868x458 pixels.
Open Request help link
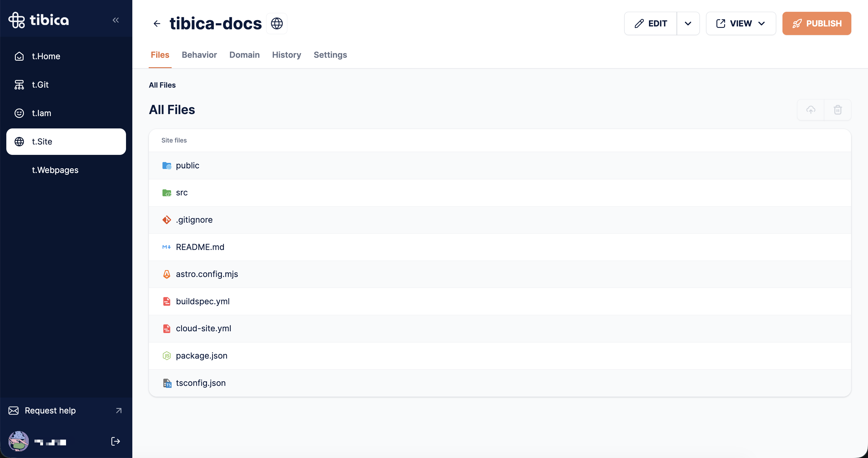click(51, 410)
